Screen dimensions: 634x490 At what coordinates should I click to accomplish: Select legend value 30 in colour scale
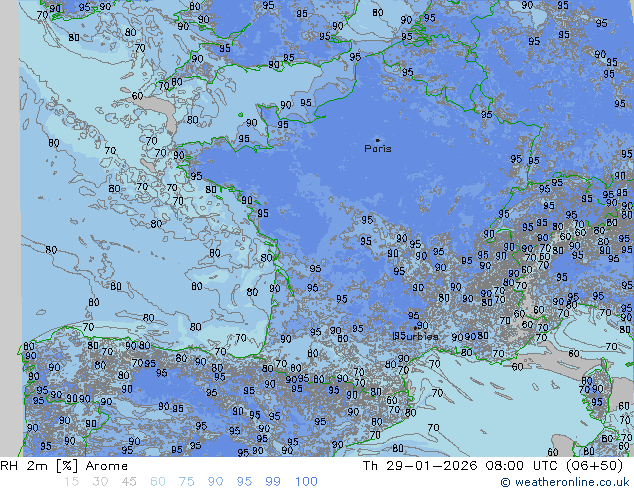tap(100, 482)
